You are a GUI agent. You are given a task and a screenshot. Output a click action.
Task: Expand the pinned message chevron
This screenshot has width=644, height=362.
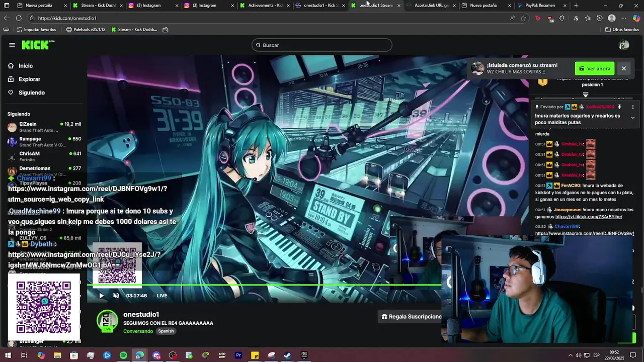point(633,118)
